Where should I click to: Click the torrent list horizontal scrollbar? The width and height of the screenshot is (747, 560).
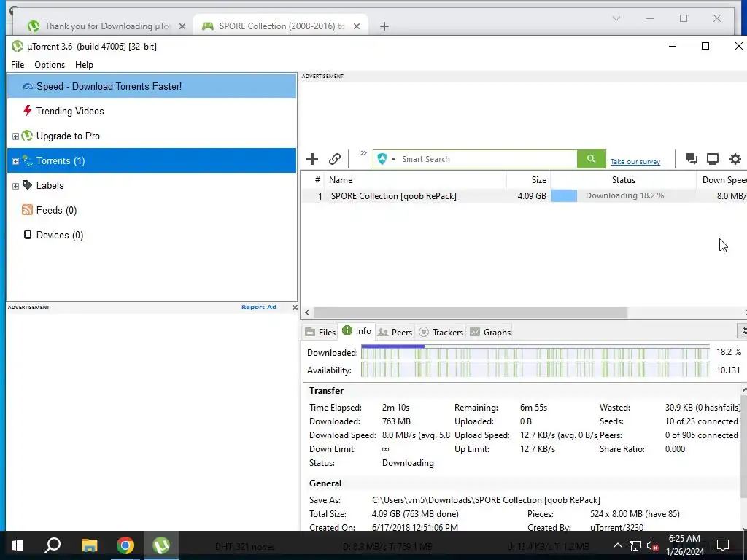[471, 312]
